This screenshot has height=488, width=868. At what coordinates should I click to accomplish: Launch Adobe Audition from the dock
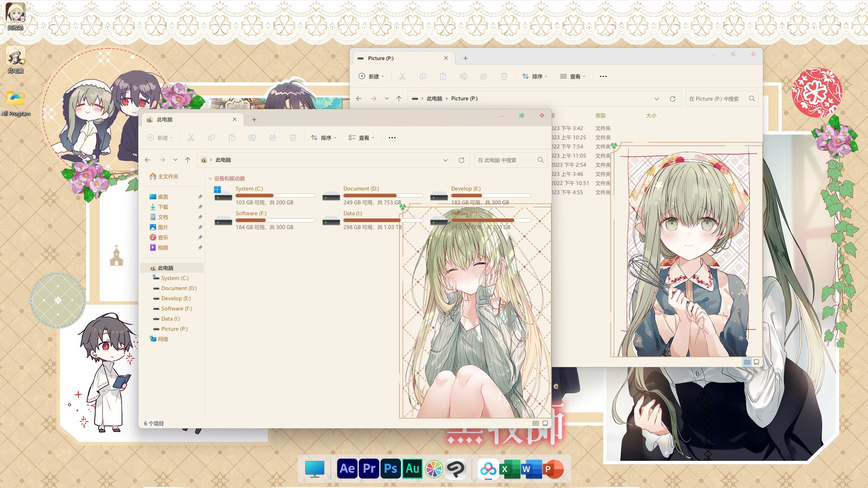(412, 469)
